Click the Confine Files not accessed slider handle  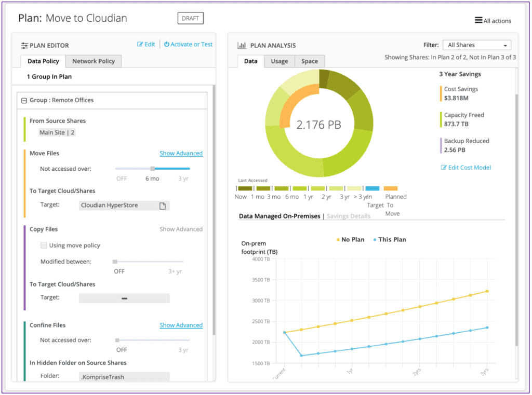click(117, 340)
